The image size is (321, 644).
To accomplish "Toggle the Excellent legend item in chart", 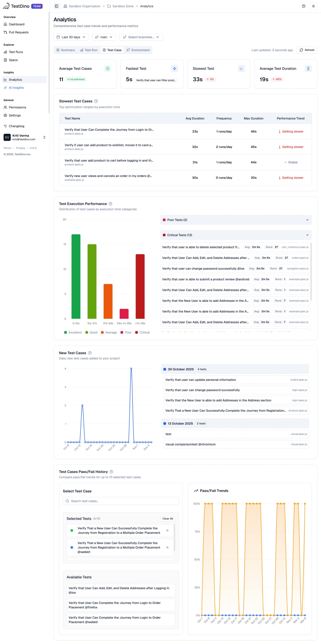I will click(73, 332).
